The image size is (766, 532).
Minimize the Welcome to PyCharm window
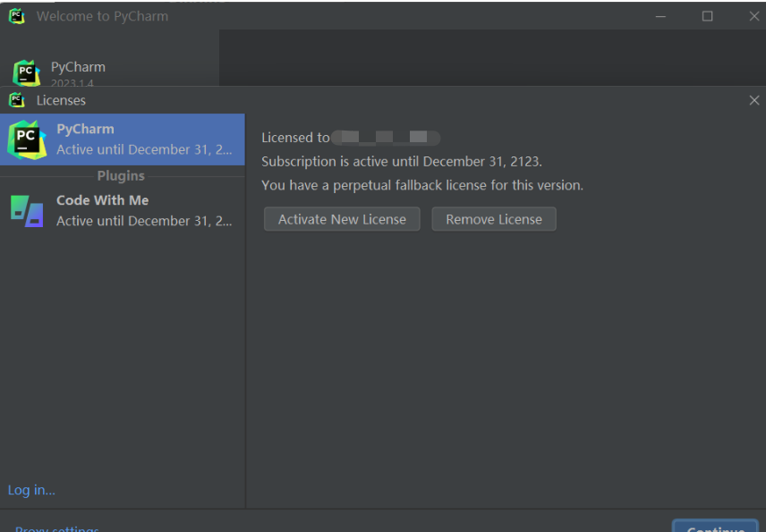pos(660,16)
